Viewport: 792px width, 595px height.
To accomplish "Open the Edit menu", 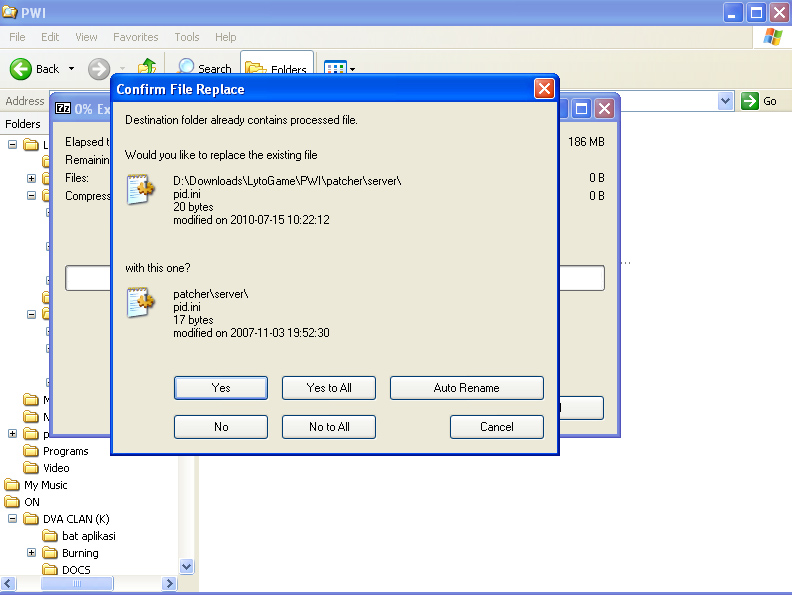I will [50, 37].
